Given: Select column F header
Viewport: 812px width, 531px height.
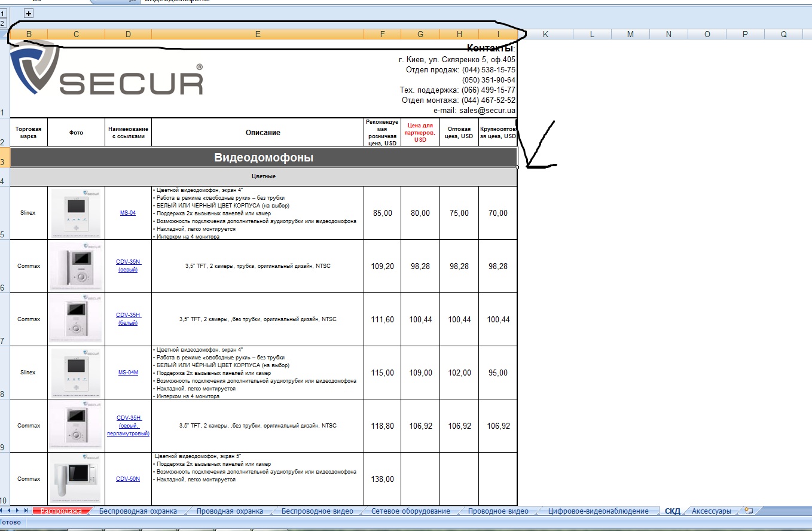Looking at the screenshot, I should 382,35.
